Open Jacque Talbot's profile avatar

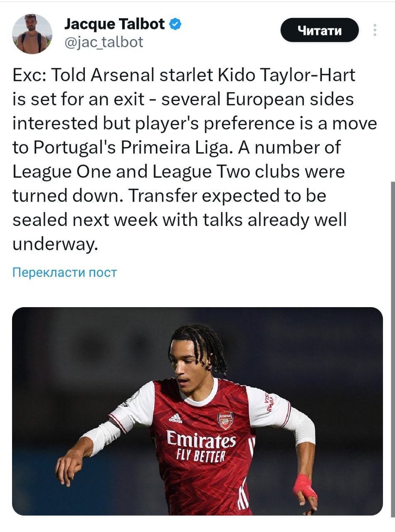click(32, 34)
